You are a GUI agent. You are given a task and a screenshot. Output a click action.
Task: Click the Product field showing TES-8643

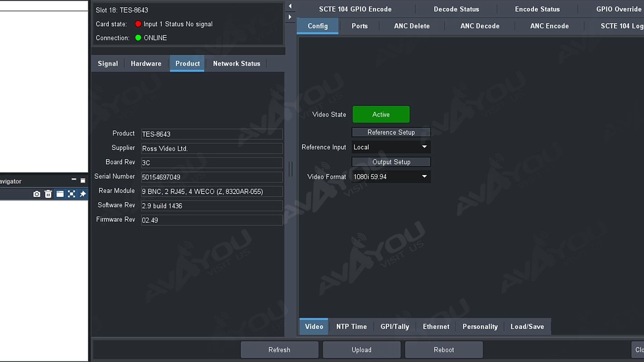click(x=212, y=134)
